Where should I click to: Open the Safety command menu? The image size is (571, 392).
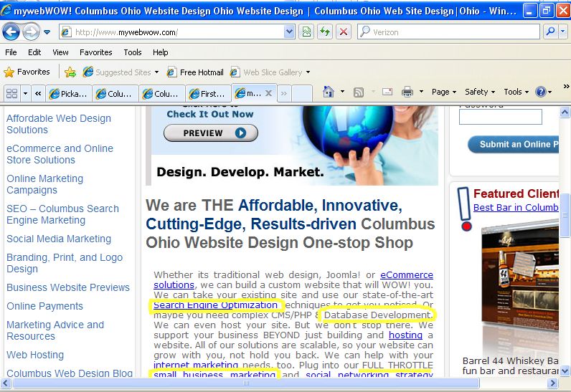480,92
